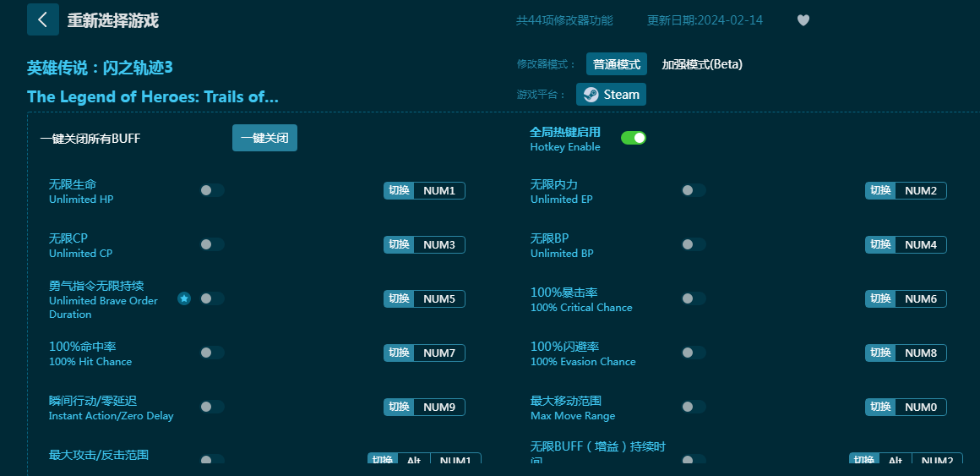Click the NUM3 hotkey field
The image size is (980, 476).
[439, 244]
